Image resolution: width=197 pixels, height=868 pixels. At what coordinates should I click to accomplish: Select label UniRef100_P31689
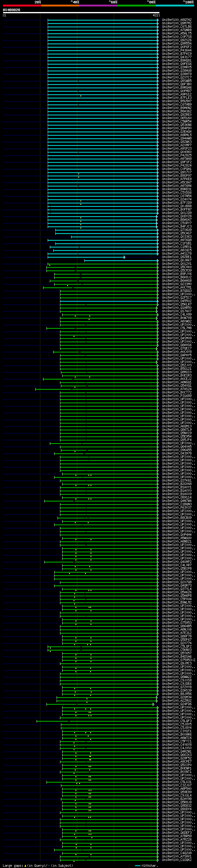point(177,396)
